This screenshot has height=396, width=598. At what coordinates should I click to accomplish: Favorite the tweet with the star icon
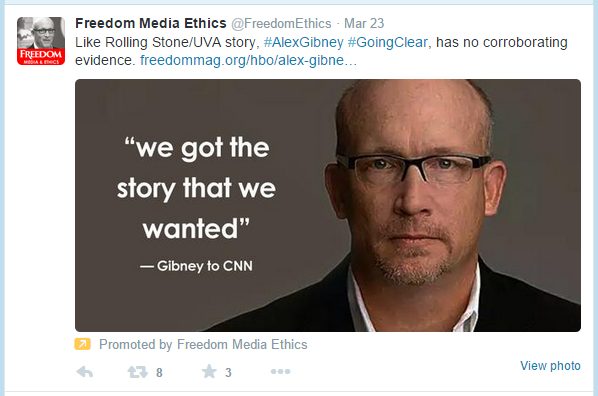[x=209, y=371]
